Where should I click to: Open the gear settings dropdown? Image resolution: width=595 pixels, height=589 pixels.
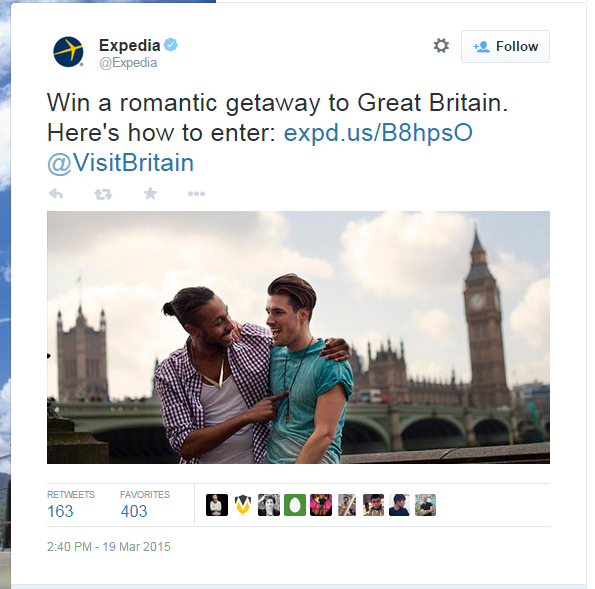(x=441, y=46)
